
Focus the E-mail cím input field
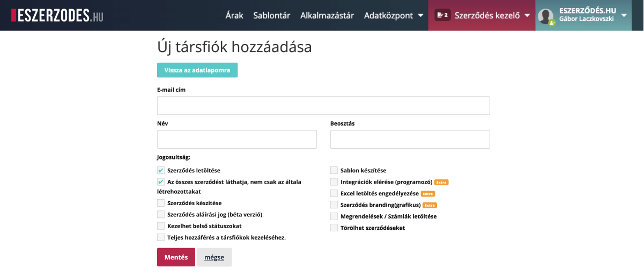pos(323,106)
